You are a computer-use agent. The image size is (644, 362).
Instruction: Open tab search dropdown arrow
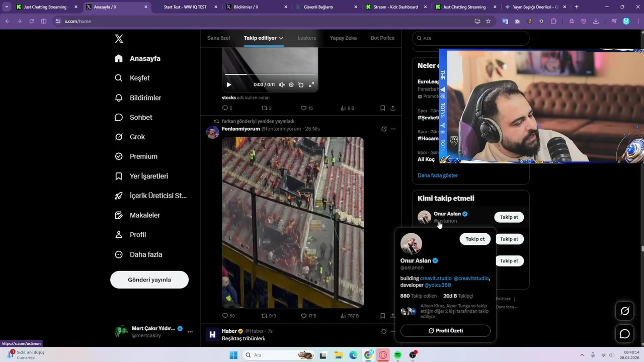[7, 7]
